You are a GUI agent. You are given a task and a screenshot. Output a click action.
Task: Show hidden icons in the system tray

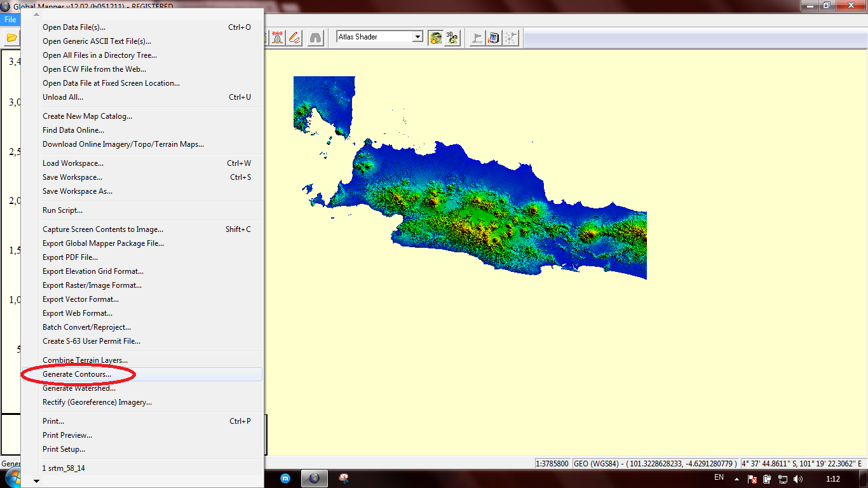737,479
